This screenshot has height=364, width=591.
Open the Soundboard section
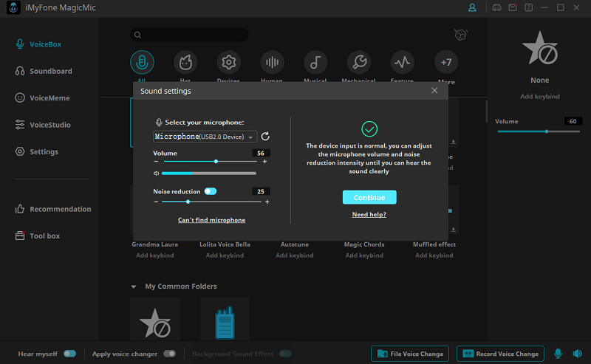point(44,71)
